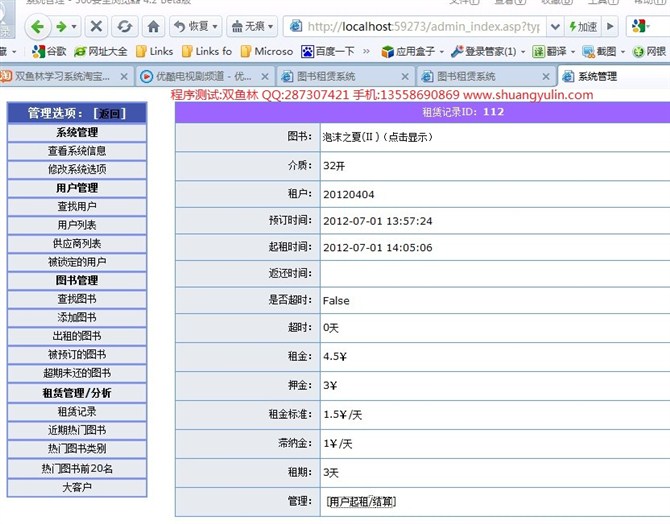This screenshot has width=670, height=524.
Task: Click the 加速 speed-up button
Action: pyautogui.click(x=582, y=27)
